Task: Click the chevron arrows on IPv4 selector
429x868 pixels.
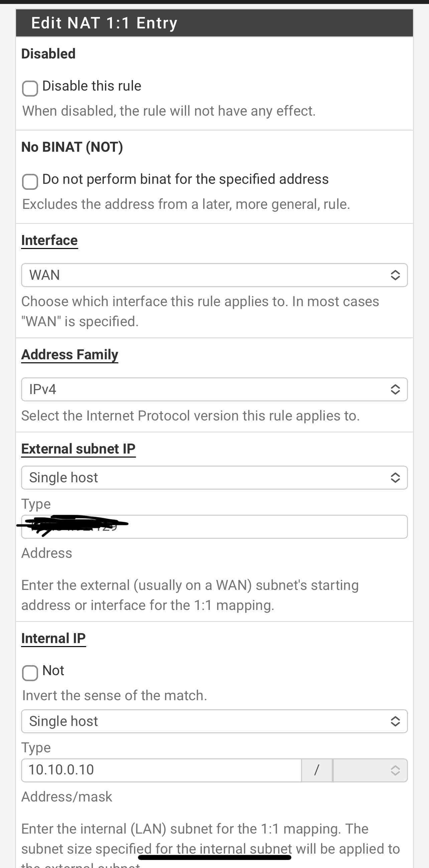Action: tap(395, 389)
